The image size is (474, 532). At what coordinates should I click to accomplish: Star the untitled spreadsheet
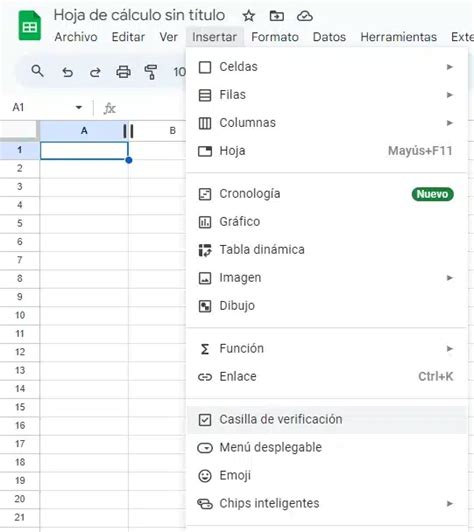249,16
